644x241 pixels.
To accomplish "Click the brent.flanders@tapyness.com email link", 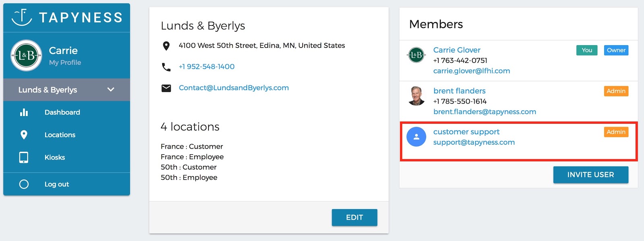I will pyautogui.click(x=485, y=112).
